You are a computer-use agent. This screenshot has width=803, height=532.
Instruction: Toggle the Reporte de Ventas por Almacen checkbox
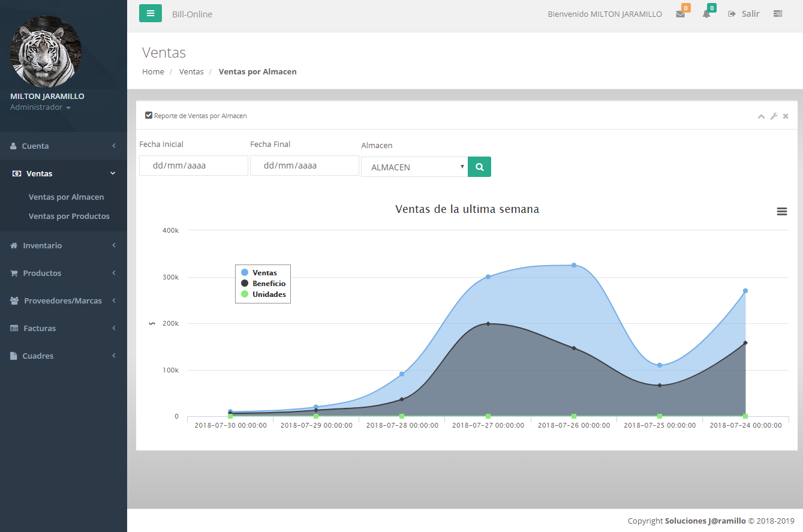click(x=149, y=115)
